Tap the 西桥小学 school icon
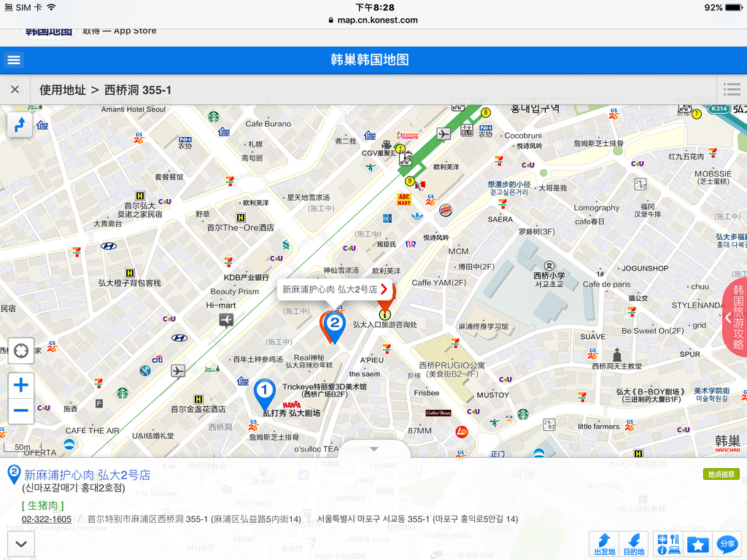The width and height of the screenshot is (747, 560). [x=549, y=265]
